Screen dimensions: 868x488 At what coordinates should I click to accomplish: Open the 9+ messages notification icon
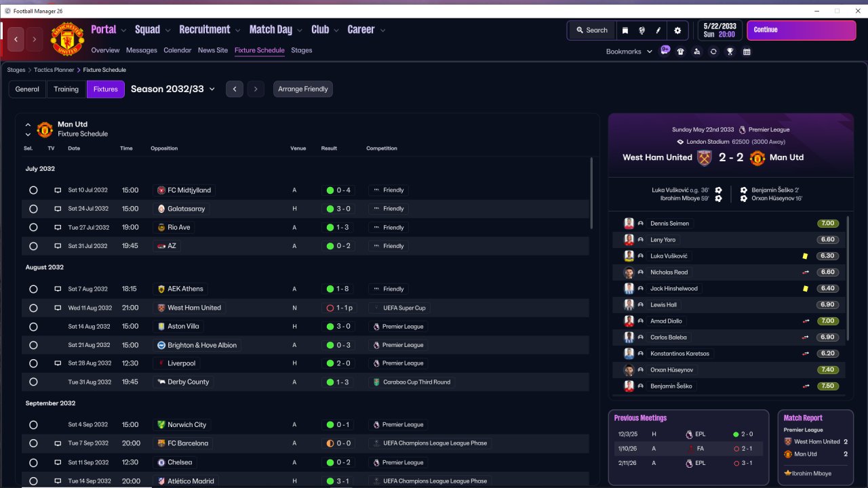665,51
